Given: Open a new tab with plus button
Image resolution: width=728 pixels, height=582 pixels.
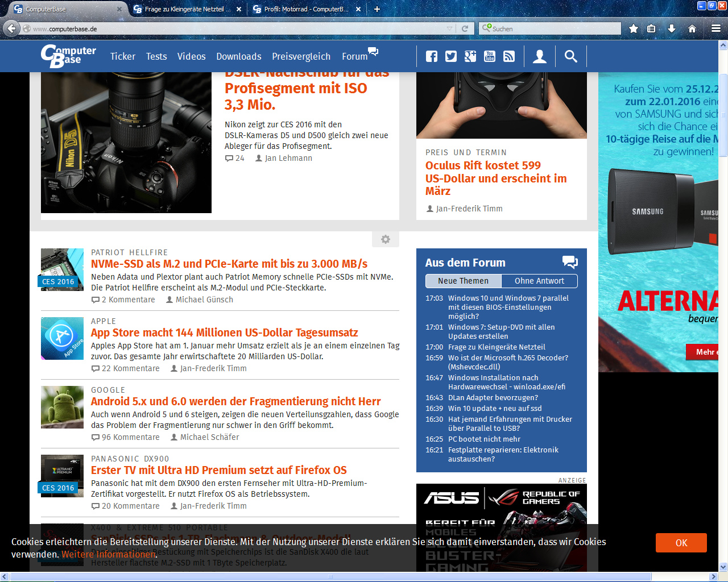Looking at the screenshot, I should [x=377, y=9].
